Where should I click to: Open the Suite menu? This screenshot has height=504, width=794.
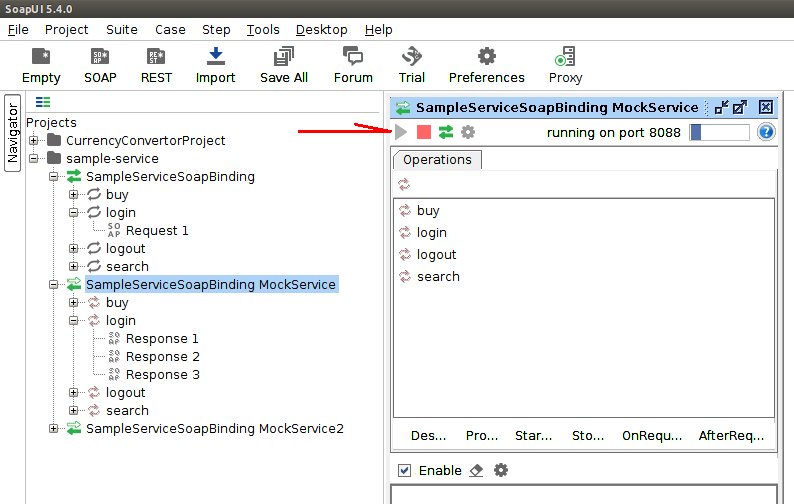pos(121,29)
